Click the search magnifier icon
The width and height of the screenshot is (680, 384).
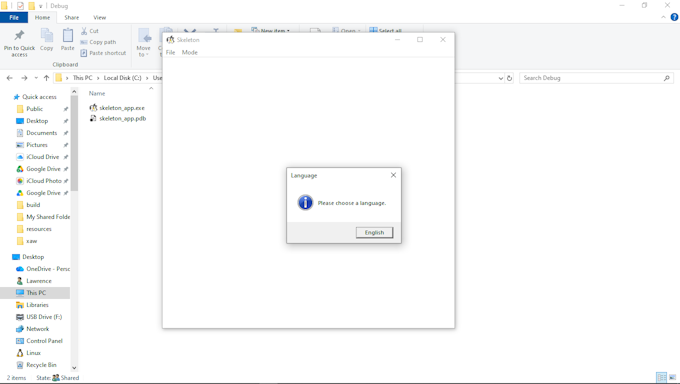point(667,78)
